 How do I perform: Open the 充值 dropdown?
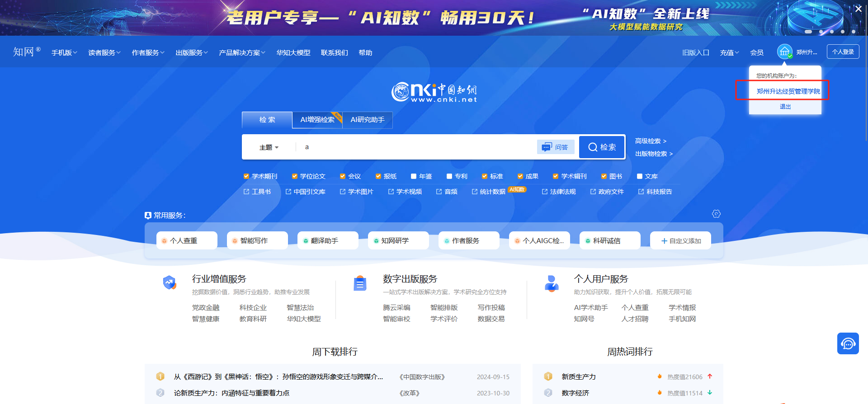729,53
